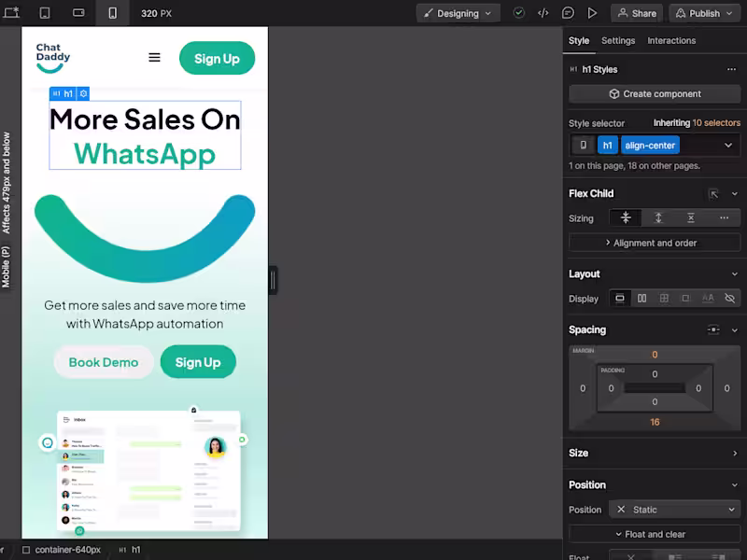Open the Position Static dropdown
The width and height of the screenshot is (747, 560).
[x=674, y=510]
